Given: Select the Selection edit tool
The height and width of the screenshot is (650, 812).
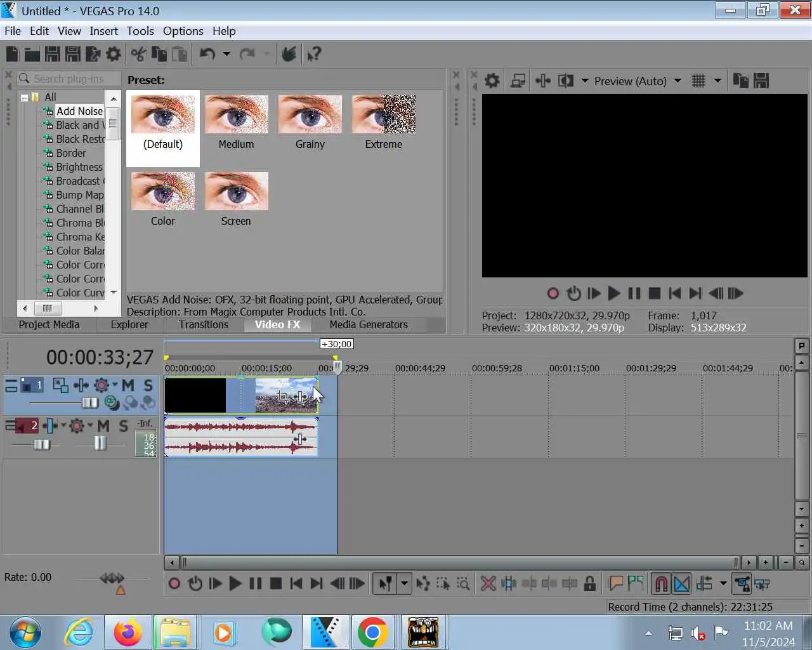Looking at the screenshot, I should point(443,583).
